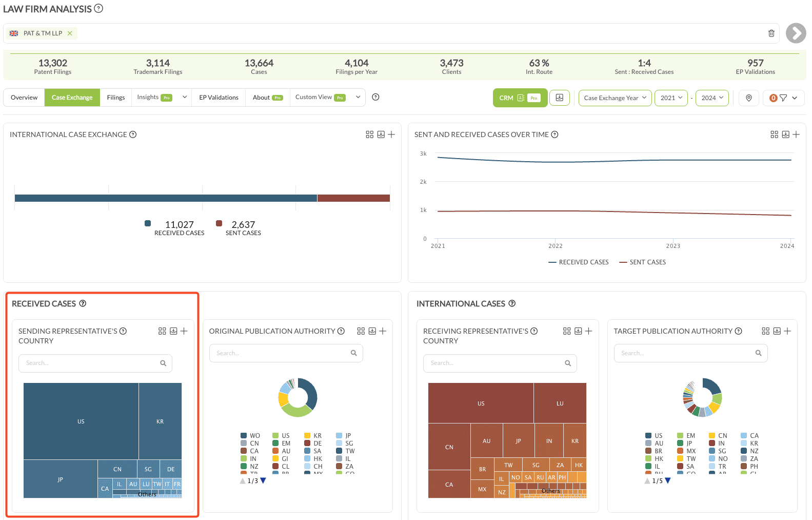The width and height of the screenshot is (812, 520).
Task: Click the green CRM button
Action: pyautogui.click(x=520, y=98)
